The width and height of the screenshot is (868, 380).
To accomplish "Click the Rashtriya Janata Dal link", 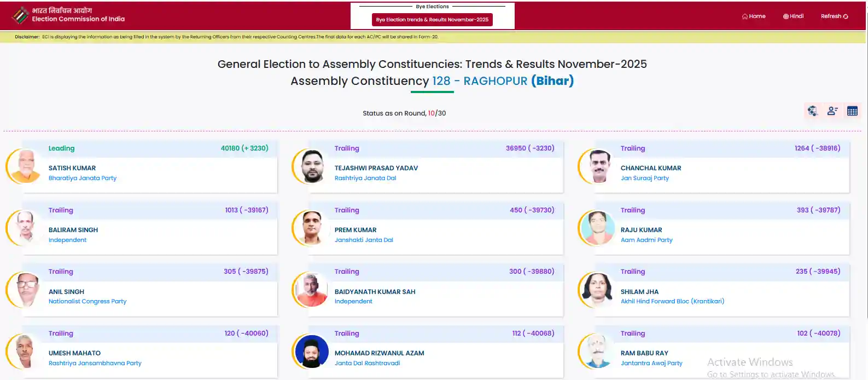I will 365,178.
